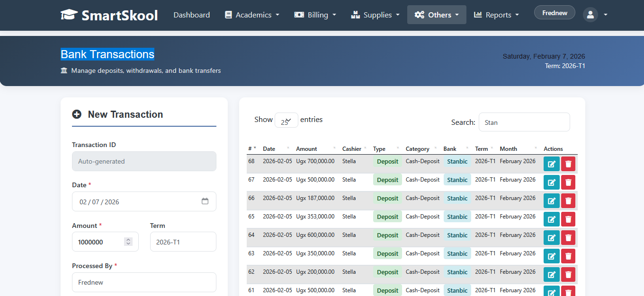Go to the Dashboard link
Viewport: 644px width, 296px height.
point(192,15)
